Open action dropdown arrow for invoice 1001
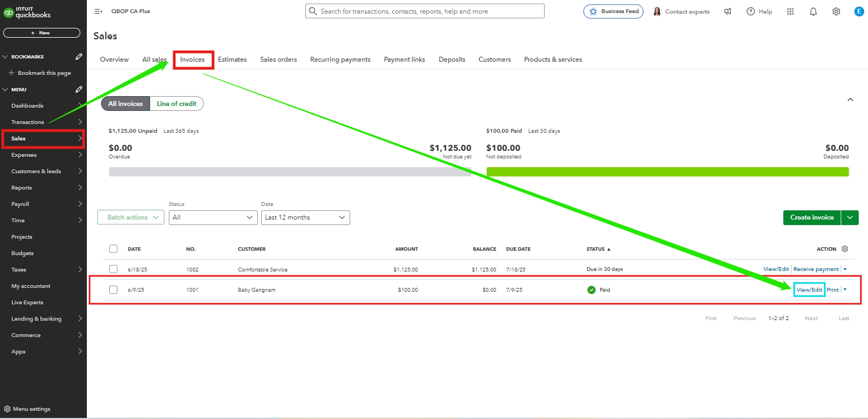Viewport: 868px width, 419px height. point(845,290)
